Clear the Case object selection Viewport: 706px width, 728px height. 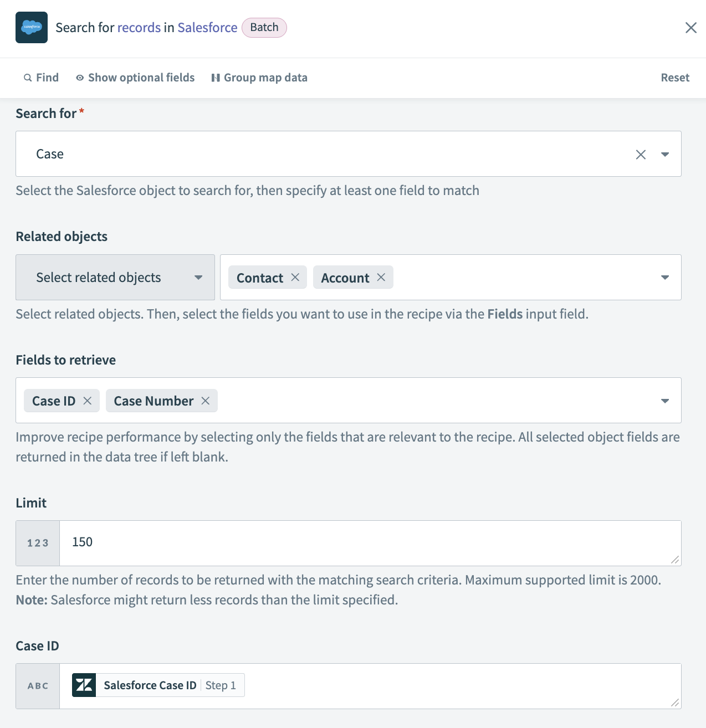(641, 154)
